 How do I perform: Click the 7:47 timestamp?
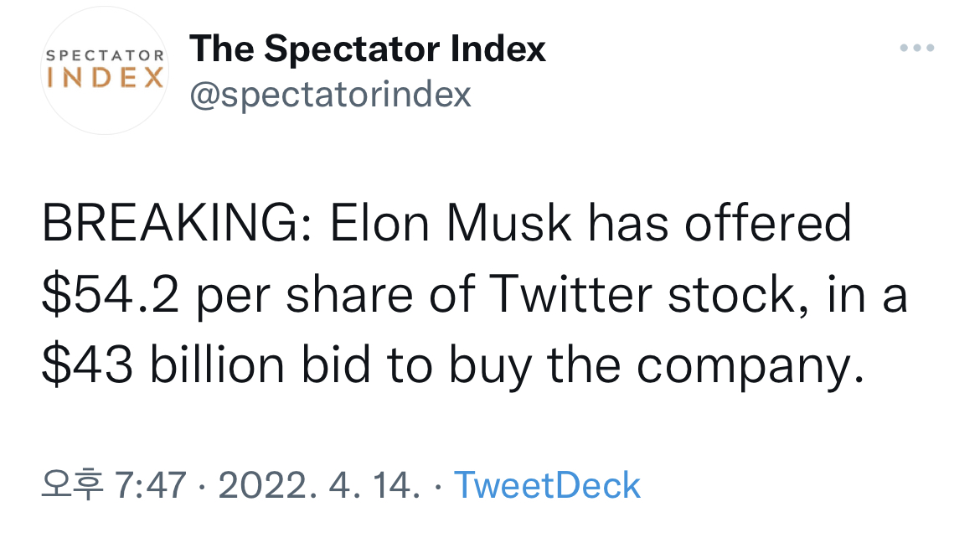151,485
